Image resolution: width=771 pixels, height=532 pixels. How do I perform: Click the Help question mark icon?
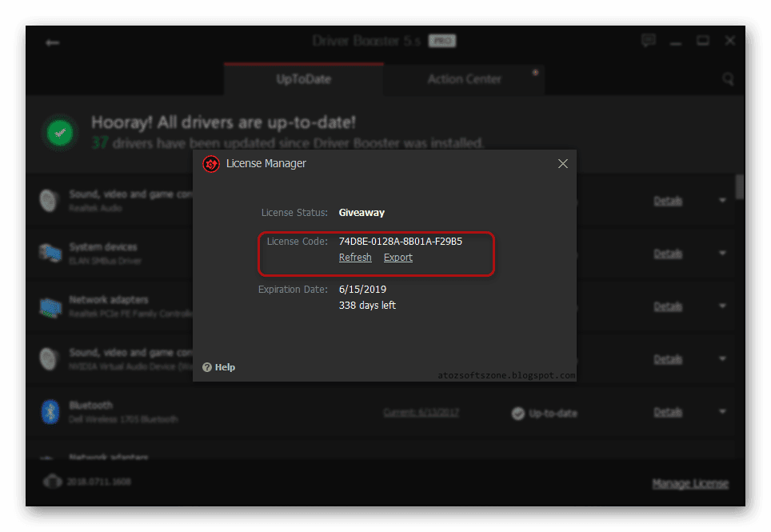click(207, 367)
